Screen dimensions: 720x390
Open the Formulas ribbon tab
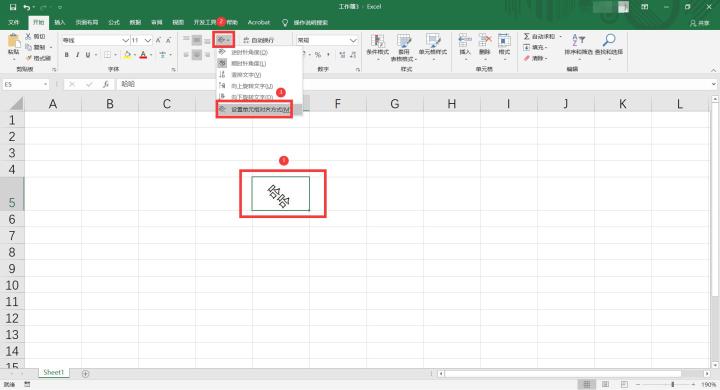114,23
